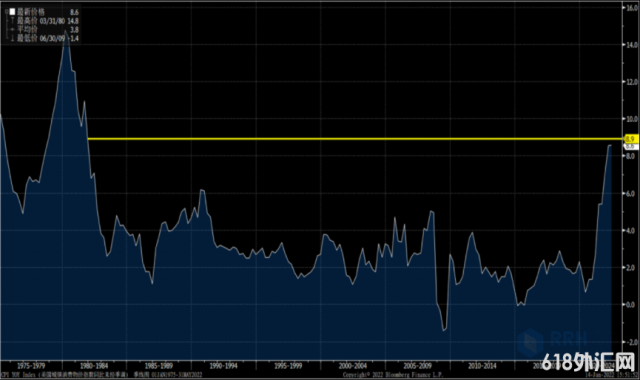Click the 最低价 low marker icon in legend
640x380 pixels.
12,38
